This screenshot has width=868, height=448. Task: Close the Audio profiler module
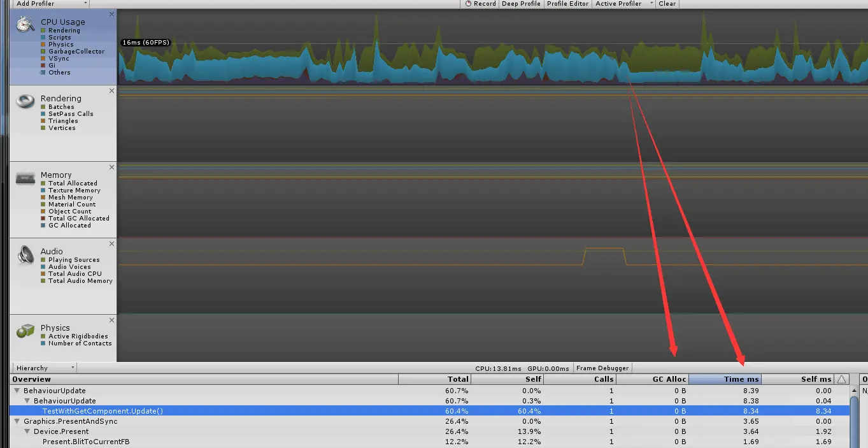[x=112, y=243]
